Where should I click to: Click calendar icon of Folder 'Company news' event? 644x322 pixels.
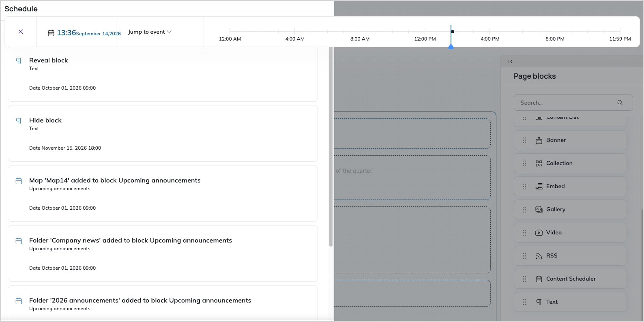click(19, 241)
